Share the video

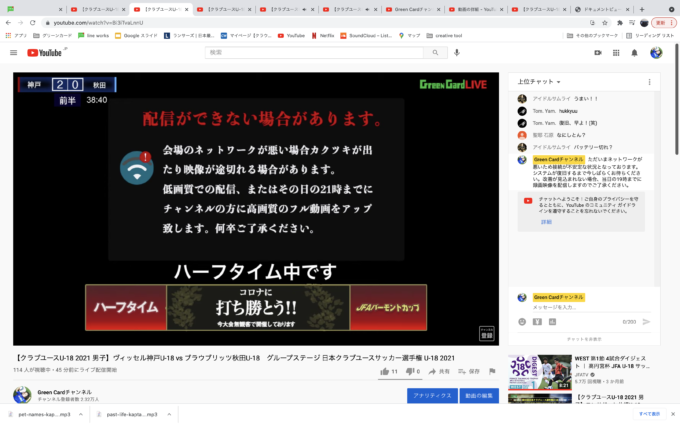coord(439,371)
